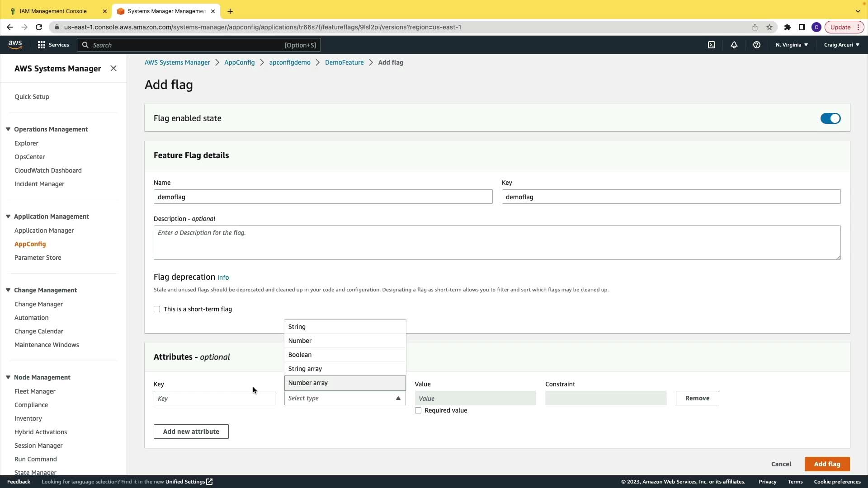Check 'This is a short-term flag'
Screen dimensions: 868x488
(x=157, y=309)
